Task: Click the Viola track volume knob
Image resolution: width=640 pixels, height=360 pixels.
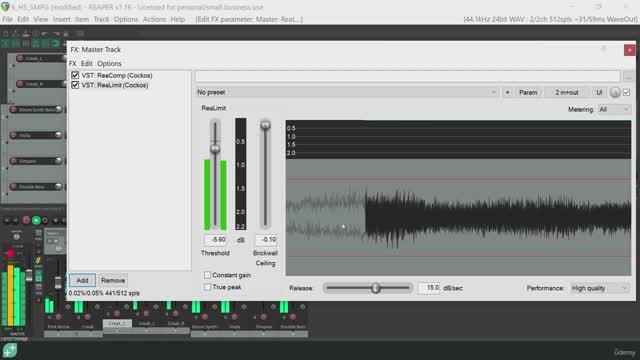Action: pyautogui.click(x=59, y=135)
